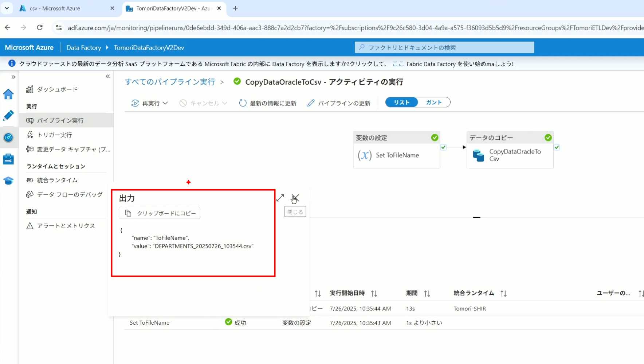
Task: Switch to the csv - Microsoft Azure tab
Action: point(55,8)
